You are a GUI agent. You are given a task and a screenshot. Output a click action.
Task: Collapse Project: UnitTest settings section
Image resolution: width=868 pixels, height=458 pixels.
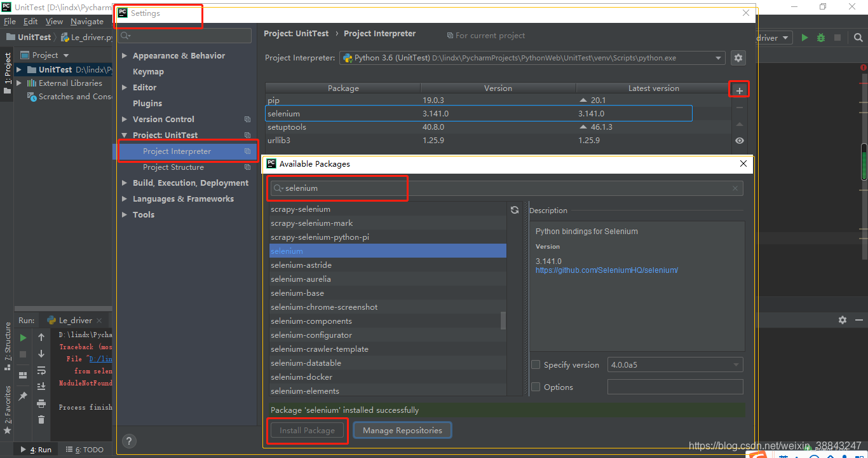(x=125, y=135)
